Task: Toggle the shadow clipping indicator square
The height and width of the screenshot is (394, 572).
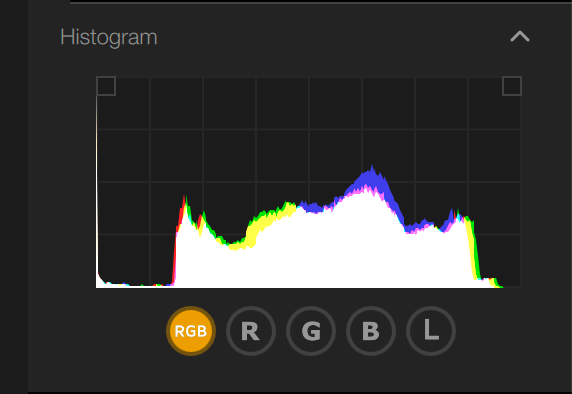Action: tap(106, 86)
